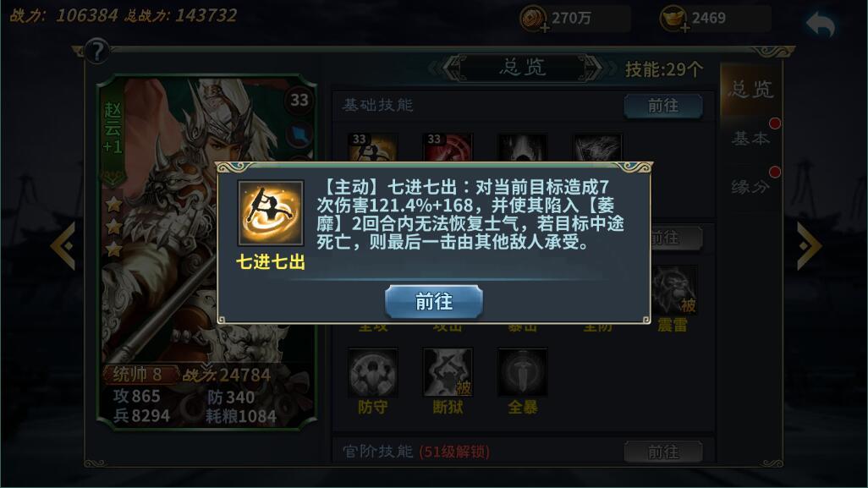This screenshot has height=488, width=868.
Task: Cycle 总览 header with right arrow
Action: pyautogui.click(x=599, y=69)
